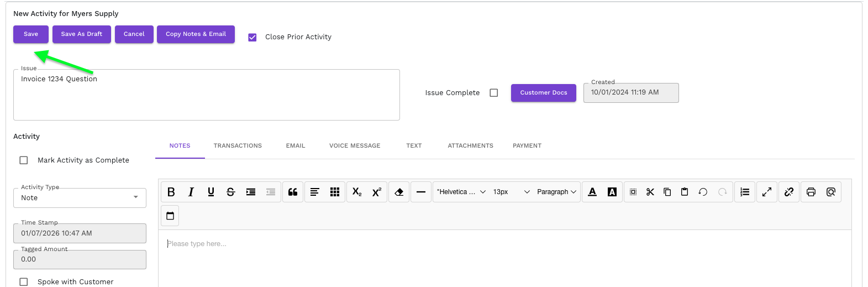Open Customer Docs
Image resolution: width=868 pixels, height=287 pixels.
point(543,93)
